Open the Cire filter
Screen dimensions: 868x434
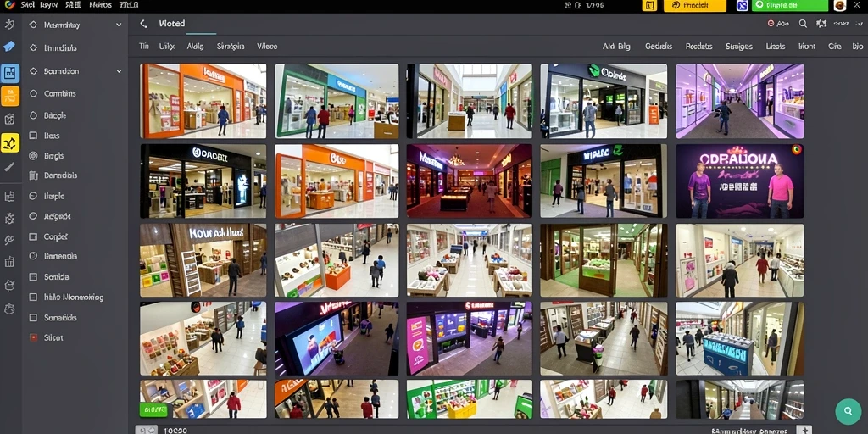coord(835,47)
